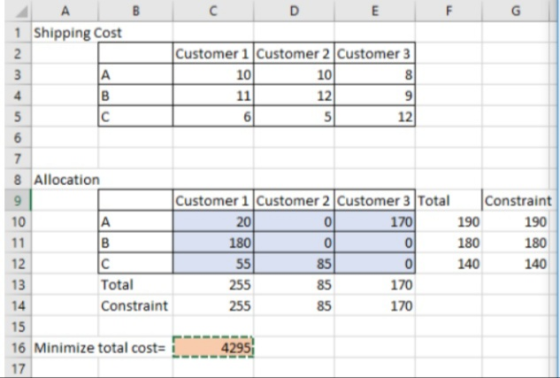
Task: Select row label 'B' in Allocation table
Action: pyautogui.click(x=136, y=243)
